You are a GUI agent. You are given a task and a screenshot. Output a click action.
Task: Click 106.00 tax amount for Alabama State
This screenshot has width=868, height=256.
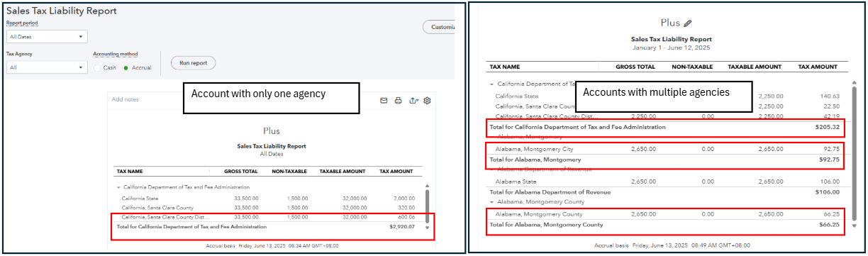click(830, 181)
